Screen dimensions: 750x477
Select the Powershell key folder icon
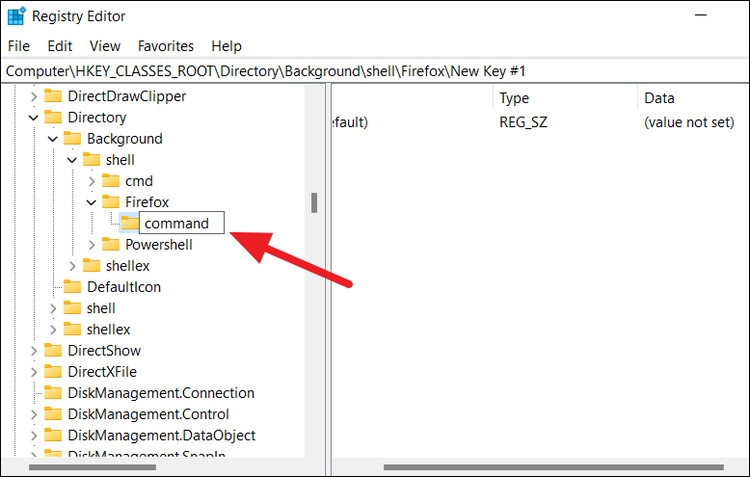(111, 245)
